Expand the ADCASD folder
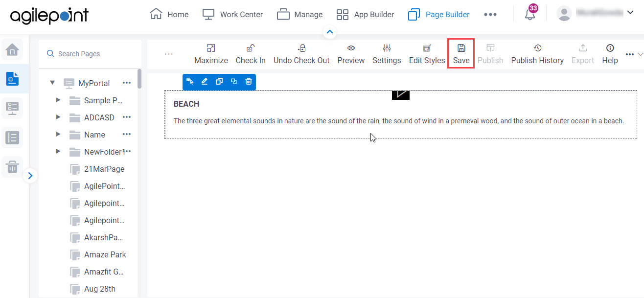This screenshot has width=644, height=298. click(58, 117)
